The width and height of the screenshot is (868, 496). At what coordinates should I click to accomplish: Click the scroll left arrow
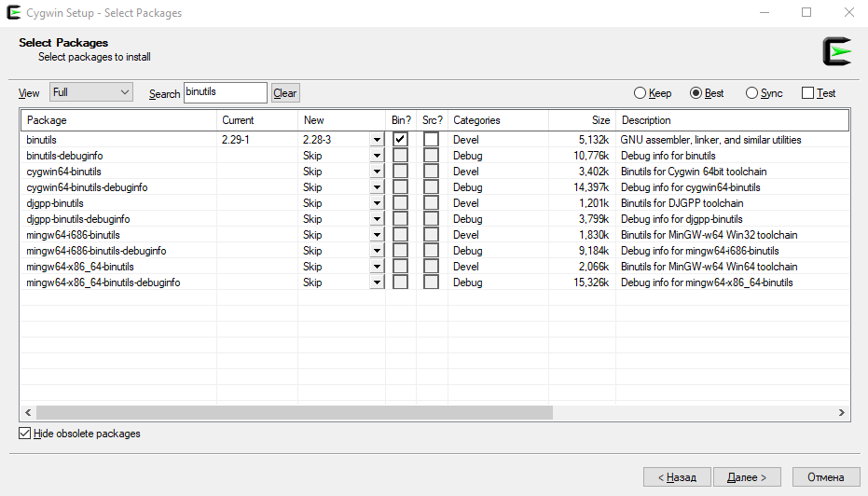(28, 412)
